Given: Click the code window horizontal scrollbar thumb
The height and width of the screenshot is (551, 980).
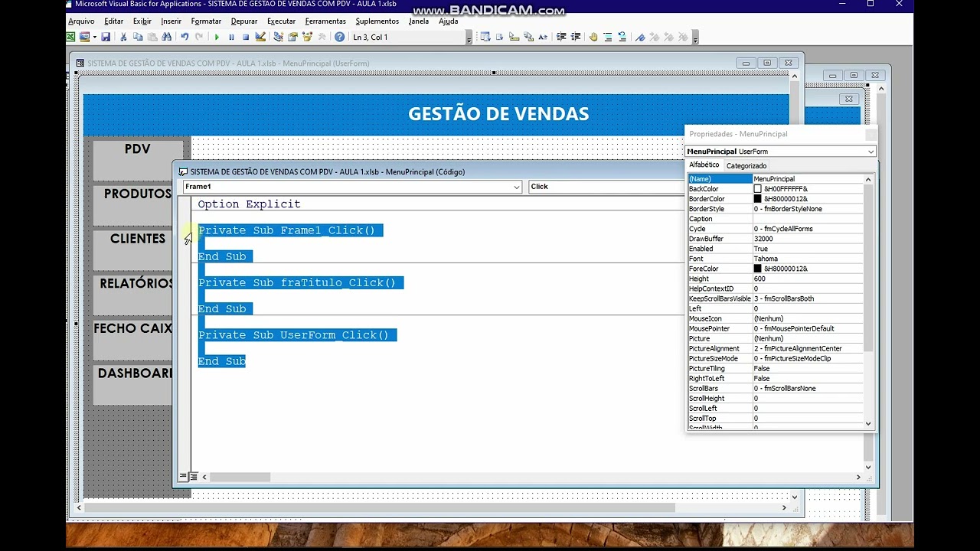Looking at the screenshot, I should [240, 478].
